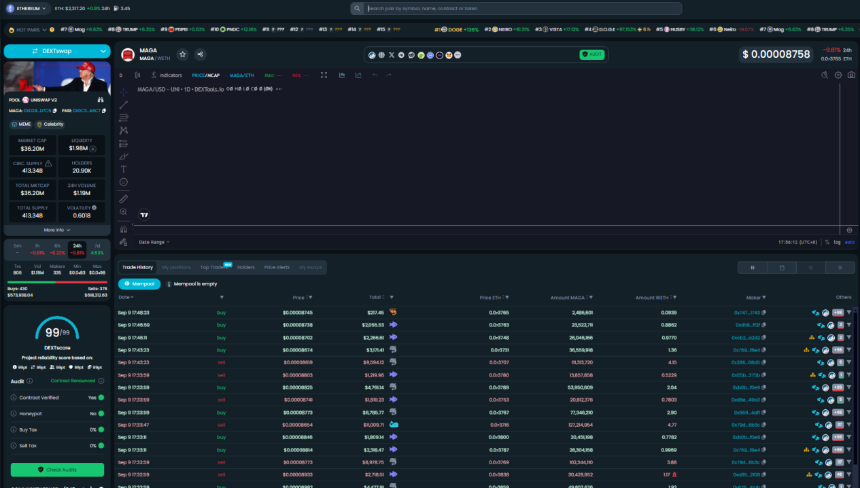Open the chart quick search icon
This screenshot has height=488, width=860.
(824, 75)
